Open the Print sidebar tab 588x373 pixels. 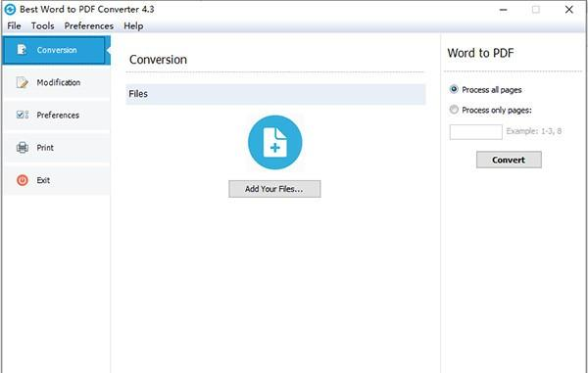(x=56, y=148)
